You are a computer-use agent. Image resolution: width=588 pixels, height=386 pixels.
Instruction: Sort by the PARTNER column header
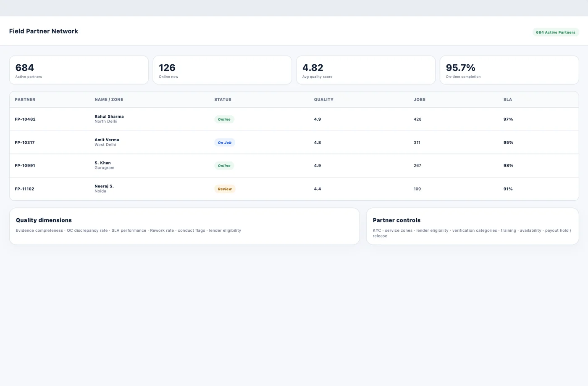click(25, 100)
